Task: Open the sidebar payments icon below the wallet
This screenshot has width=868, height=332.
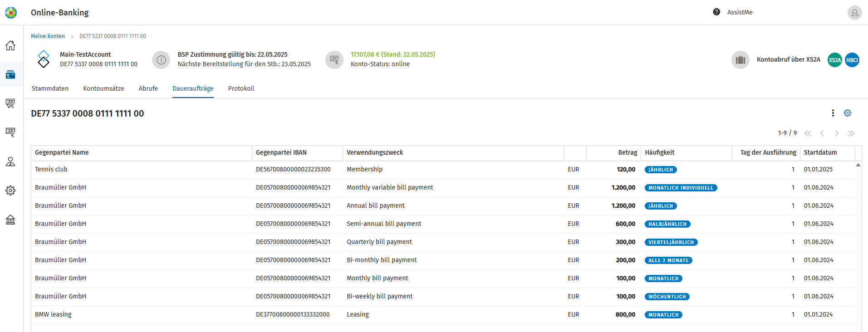Action: click(x=10, y=103)
